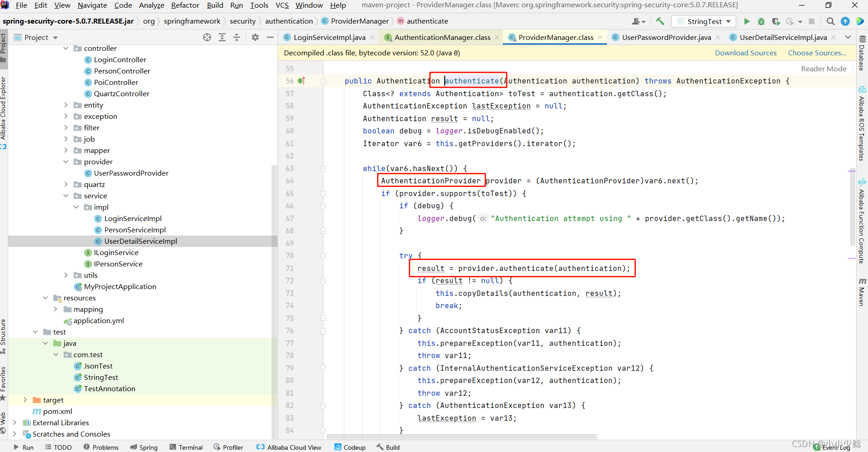This screenshot has height=452, width=868.
Task: Fold the while loop at line 63
Action: (x=323, y=169)
